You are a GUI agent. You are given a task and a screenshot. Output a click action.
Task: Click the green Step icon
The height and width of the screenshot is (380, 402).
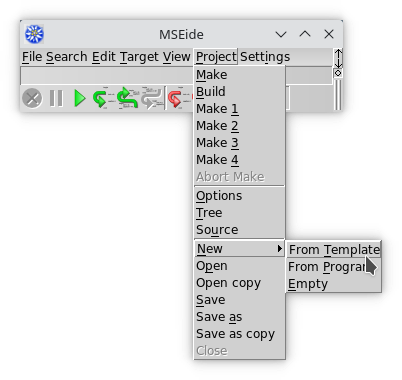[x=102, y=98]
